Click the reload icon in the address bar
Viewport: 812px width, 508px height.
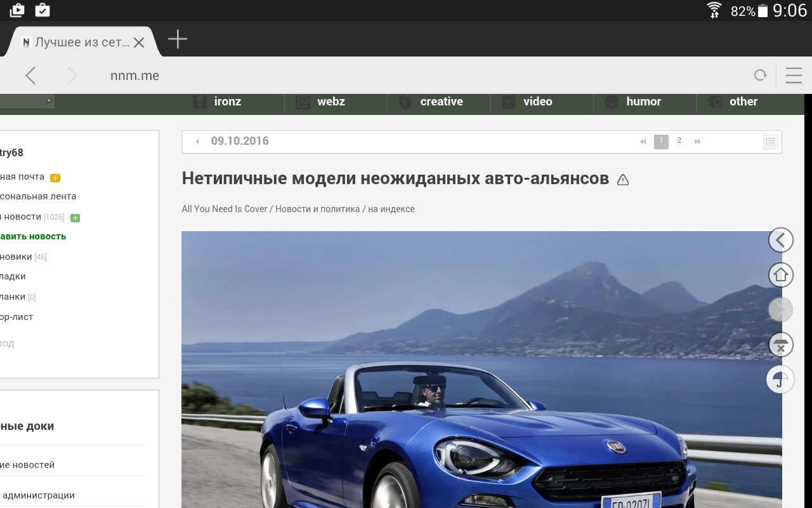coord(760,75)
